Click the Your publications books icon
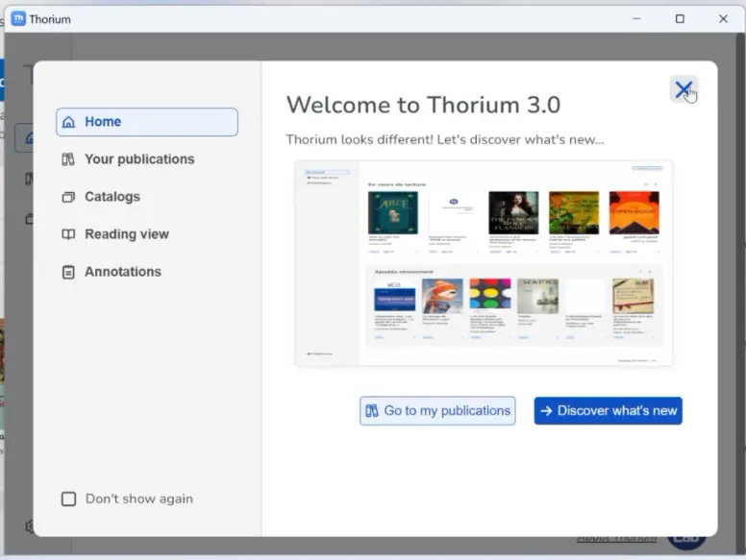This screenshot has width=746, height=560. 68,159
